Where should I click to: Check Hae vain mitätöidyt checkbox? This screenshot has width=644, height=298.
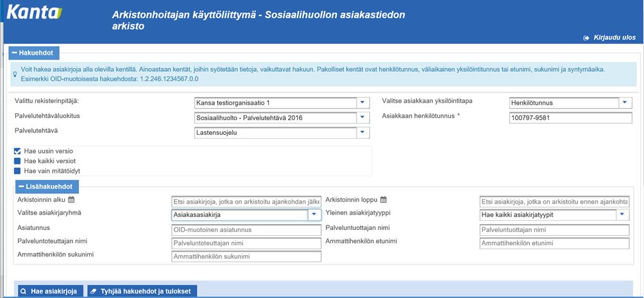coord(17,171)
